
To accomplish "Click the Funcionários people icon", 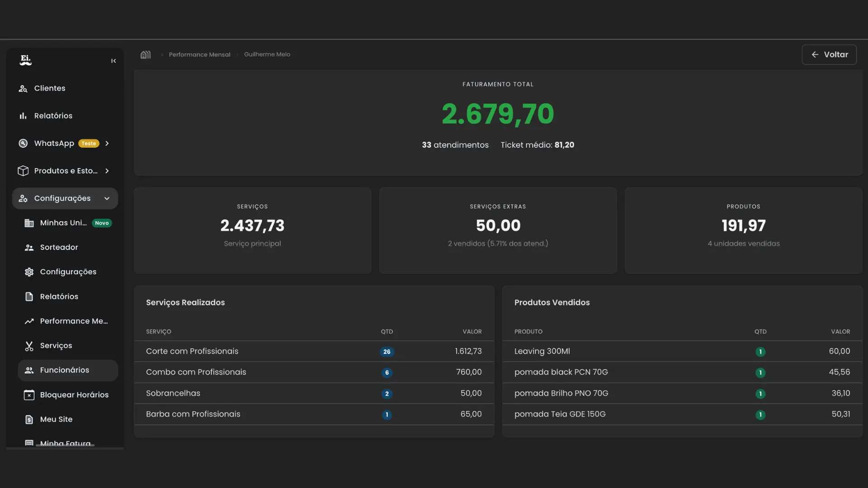I will coord(29,370).
